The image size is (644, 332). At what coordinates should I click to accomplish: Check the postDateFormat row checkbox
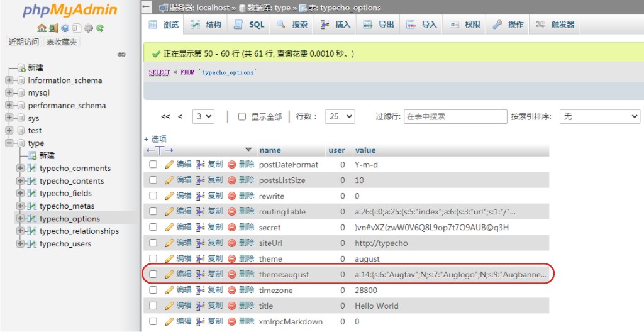point(153,164)
